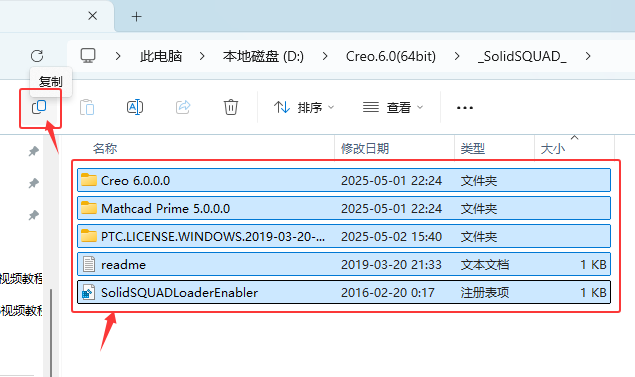
Task: Click date 2025-05-02 15:40 cell
Action: pyautogui.click(x=391, y=236)
